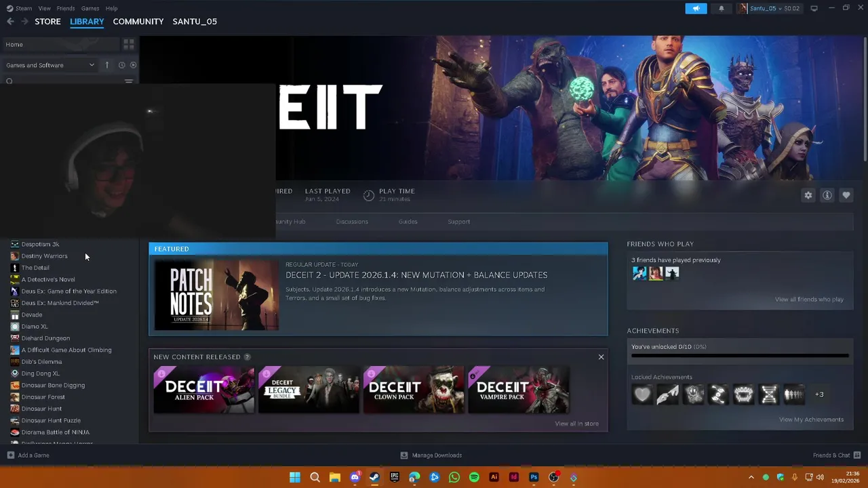Viewport: 868px width, 488px height.
Task: Show the +3 additional locked achievements
Action: point(819,394)
